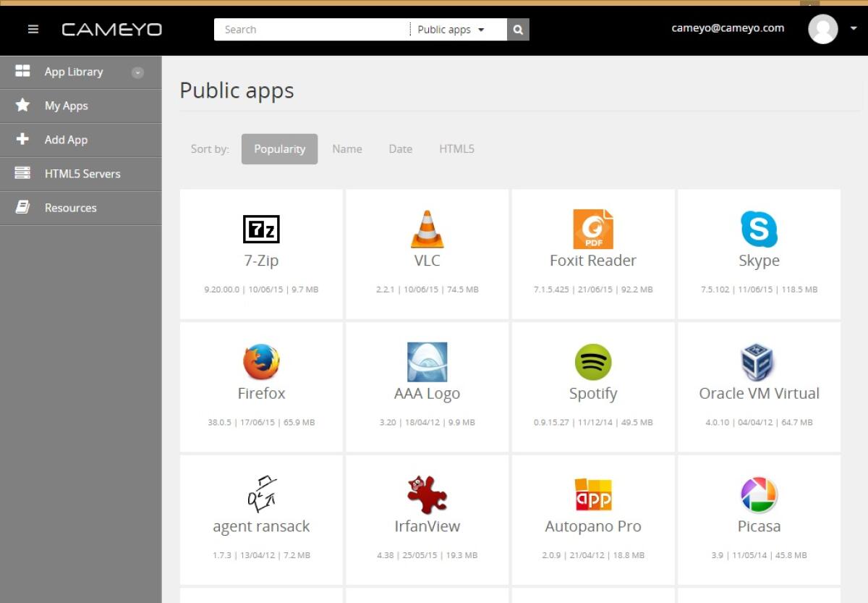The image size is (868, 603).
Task: Click the Add App sidebar item
Action: pyautogui.click(x=66, y=140)
